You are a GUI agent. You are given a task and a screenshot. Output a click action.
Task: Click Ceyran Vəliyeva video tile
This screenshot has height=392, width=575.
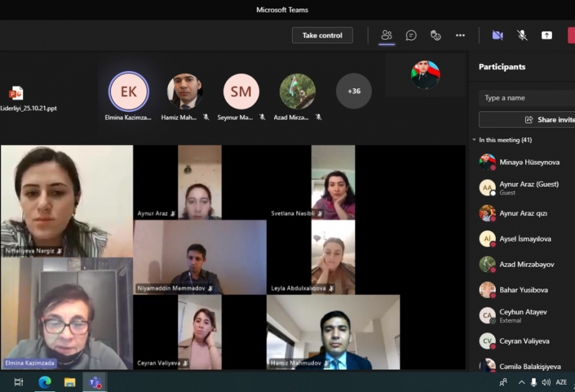coord(200,332)
